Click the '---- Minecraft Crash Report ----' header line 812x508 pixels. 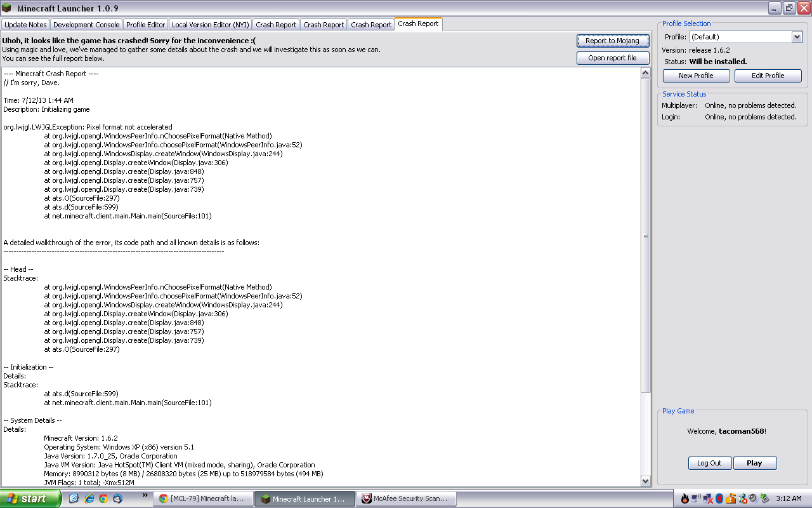[51, 74]
